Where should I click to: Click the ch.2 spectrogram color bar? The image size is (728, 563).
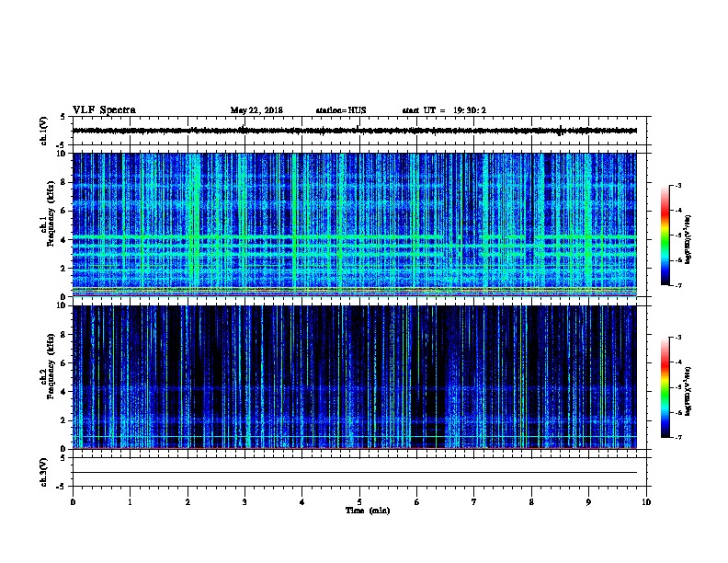(x=665, y=387)
